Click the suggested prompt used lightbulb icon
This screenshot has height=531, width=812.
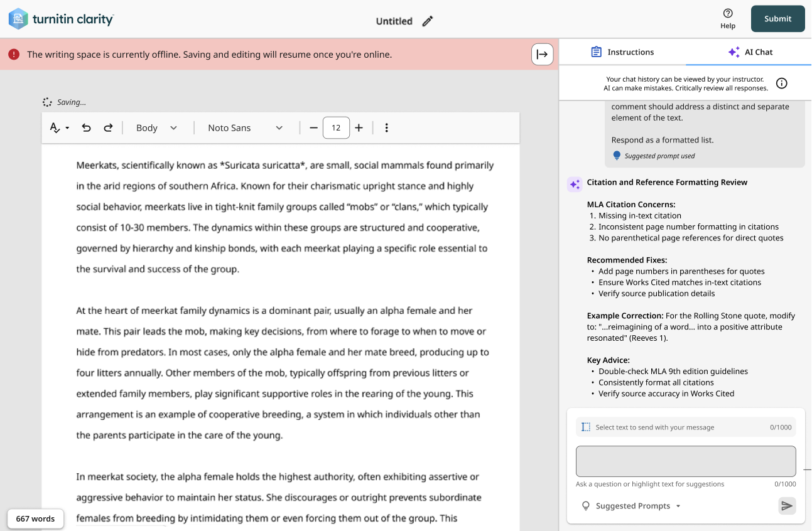pos(617,156)
